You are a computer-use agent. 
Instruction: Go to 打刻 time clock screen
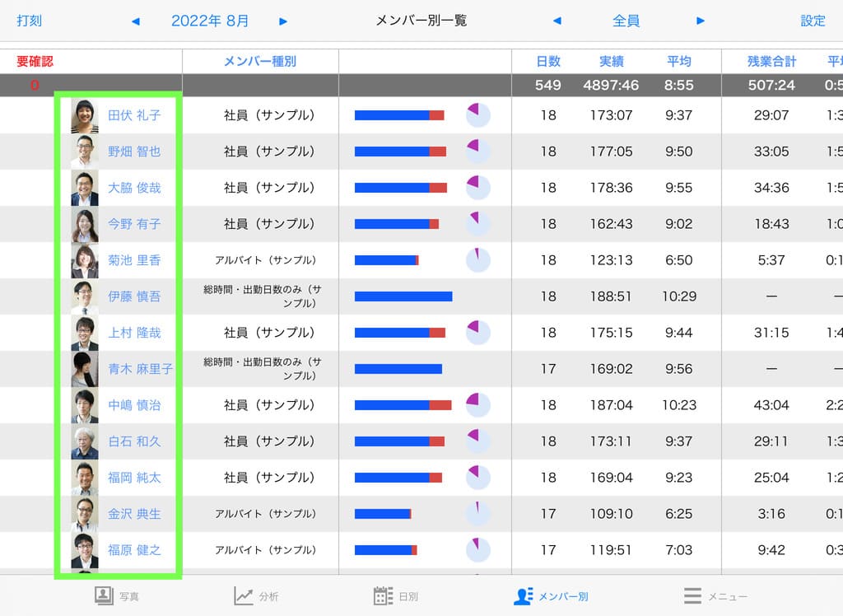pos(30,21)
